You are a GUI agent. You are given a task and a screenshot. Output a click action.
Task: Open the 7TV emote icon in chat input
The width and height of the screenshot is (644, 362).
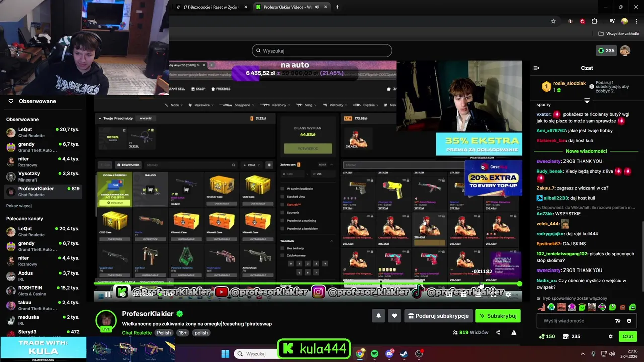click(618, 321)
